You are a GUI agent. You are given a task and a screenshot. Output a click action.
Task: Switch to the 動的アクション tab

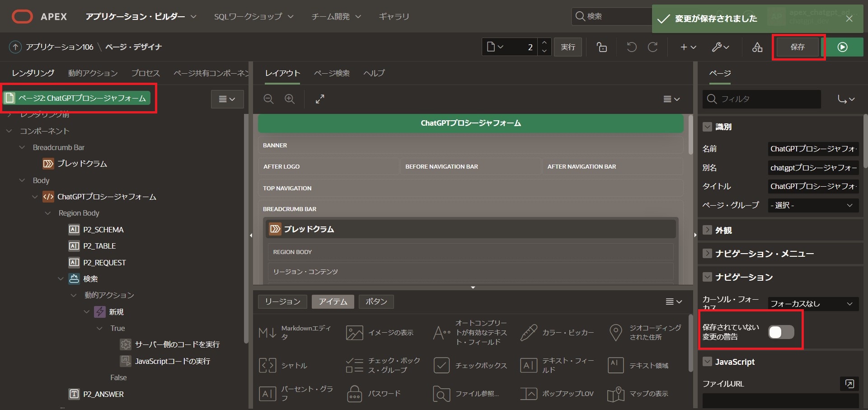click(x=93, y=73)
